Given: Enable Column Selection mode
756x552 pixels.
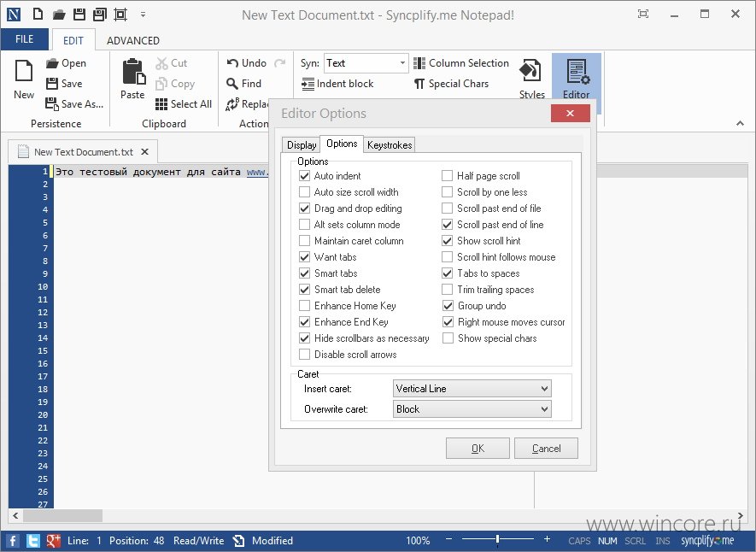Looking at the screenshot, I should (461, 63).
